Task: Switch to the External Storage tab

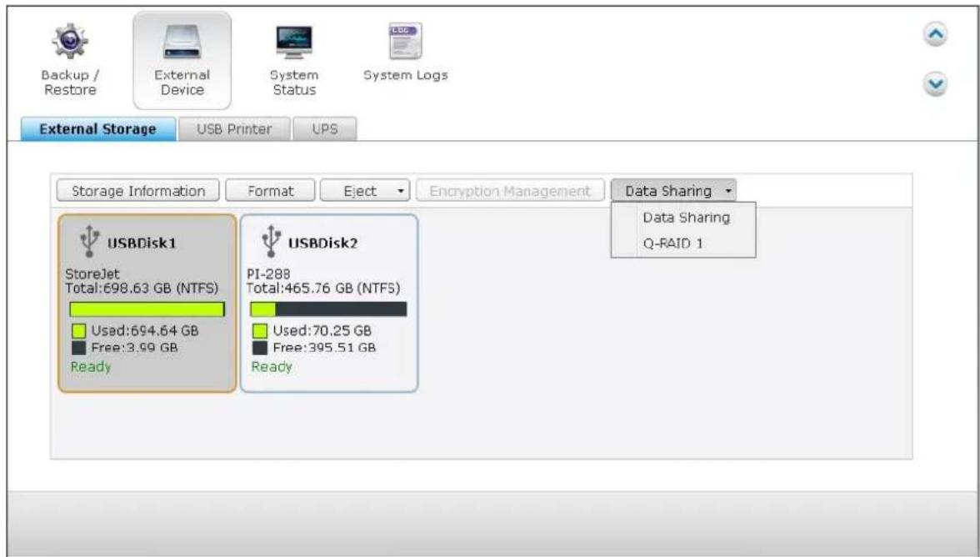Action: pos(98,128)
